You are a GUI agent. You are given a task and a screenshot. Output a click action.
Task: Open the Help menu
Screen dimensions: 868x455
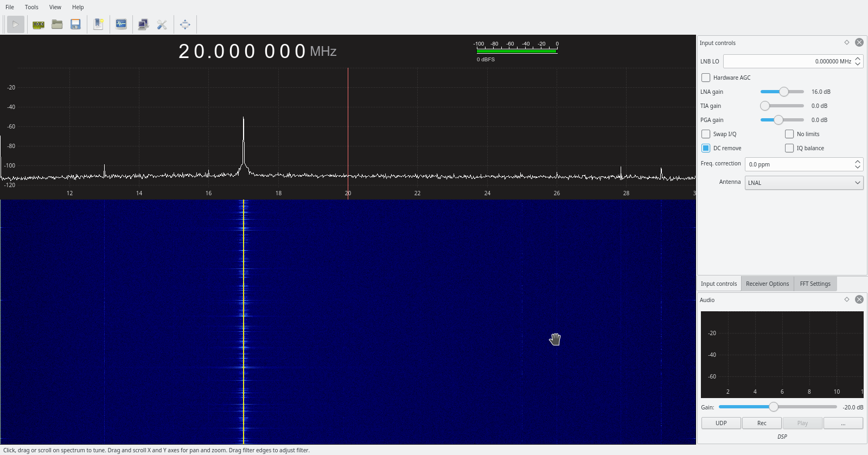[x=78, y=7]
